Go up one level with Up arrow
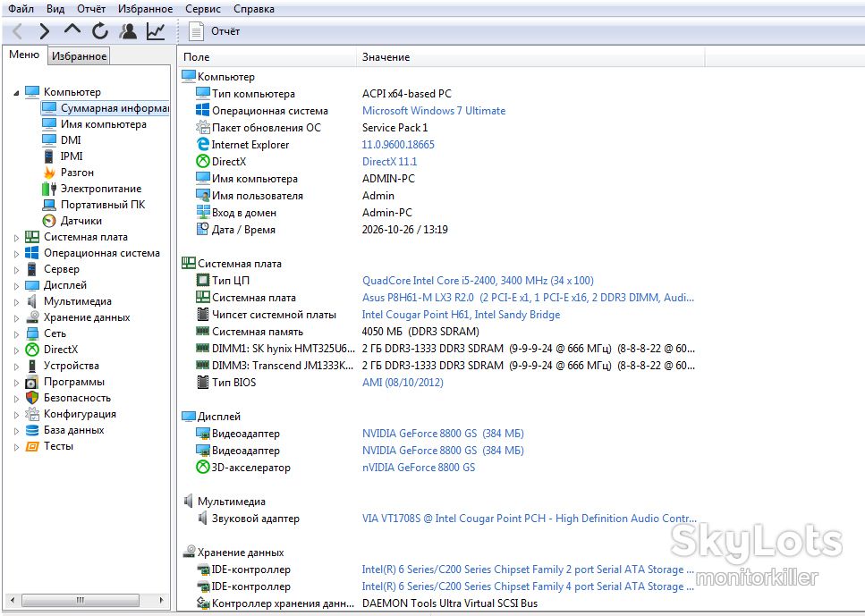The image size is (865, 616). pyautogui.click(x=72, y=30)
